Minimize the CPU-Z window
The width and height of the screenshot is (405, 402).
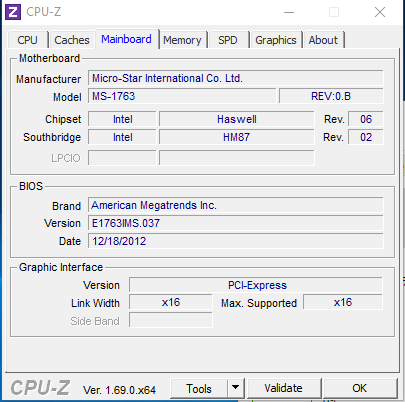click(x=289, y=12)
